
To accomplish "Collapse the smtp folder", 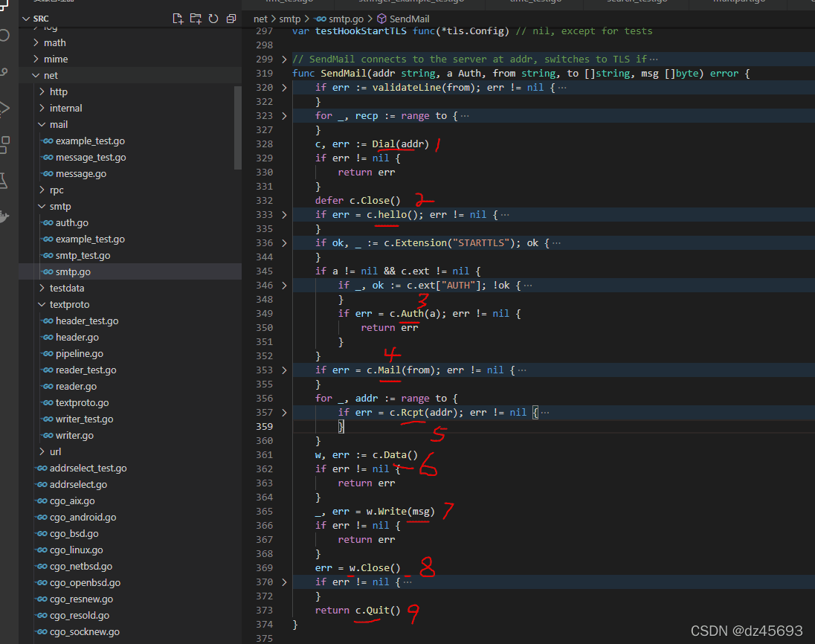I will [x=59, y=206].
